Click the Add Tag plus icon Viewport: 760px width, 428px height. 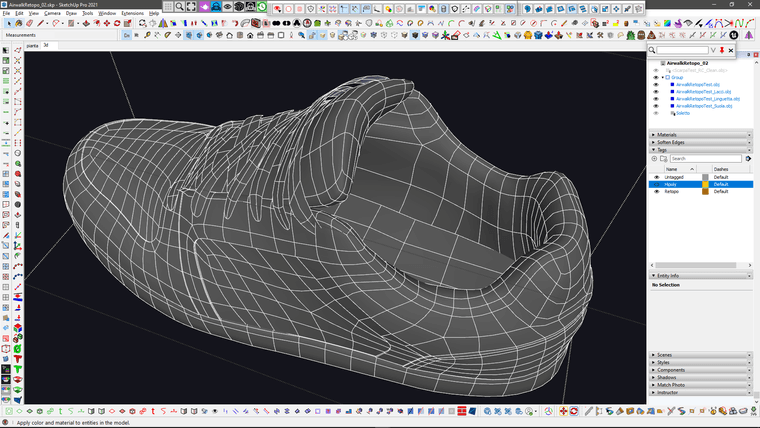655,158
